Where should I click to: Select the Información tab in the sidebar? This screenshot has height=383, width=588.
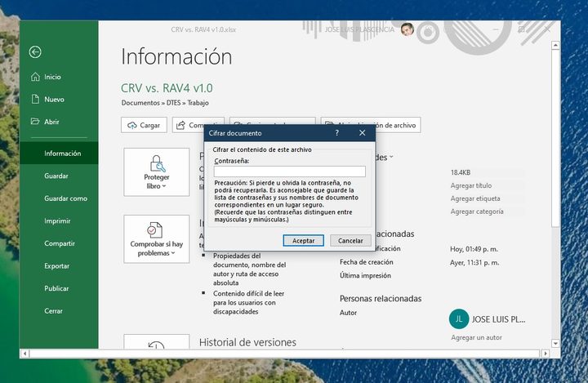pos(59,153)
